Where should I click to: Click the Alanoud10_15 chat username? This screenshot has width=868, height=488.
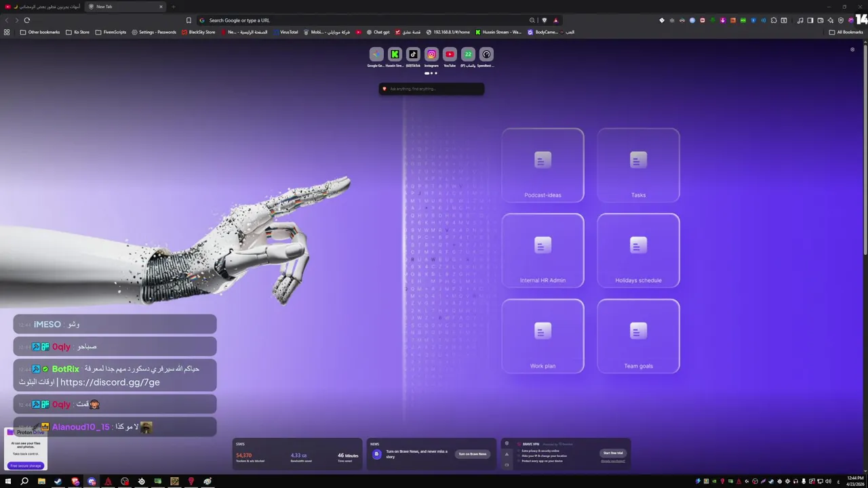[81, 427]
